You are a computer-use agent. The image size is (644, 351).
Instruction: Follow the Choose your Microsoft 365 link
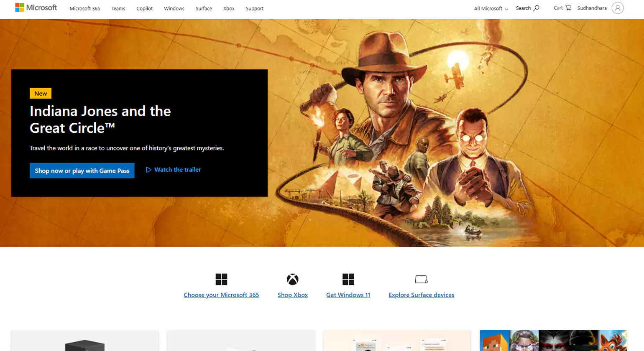(x=221, y=295)
